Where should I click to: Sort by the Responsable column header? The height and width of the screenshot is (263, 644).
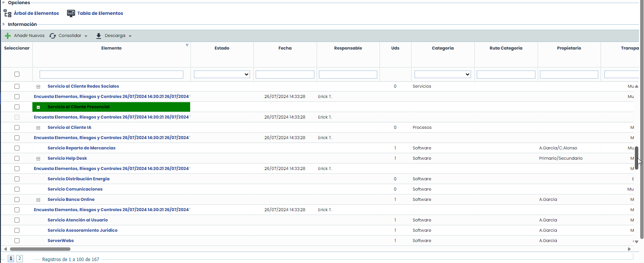point(348,48)
